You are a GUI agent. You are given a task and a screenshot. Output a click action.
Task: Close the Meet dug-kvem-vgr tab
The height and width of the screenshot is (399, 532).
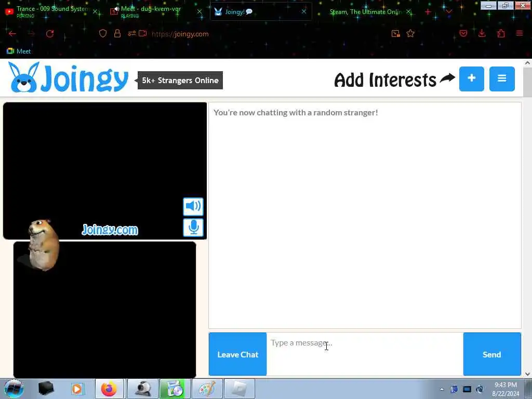coord(199,11)
